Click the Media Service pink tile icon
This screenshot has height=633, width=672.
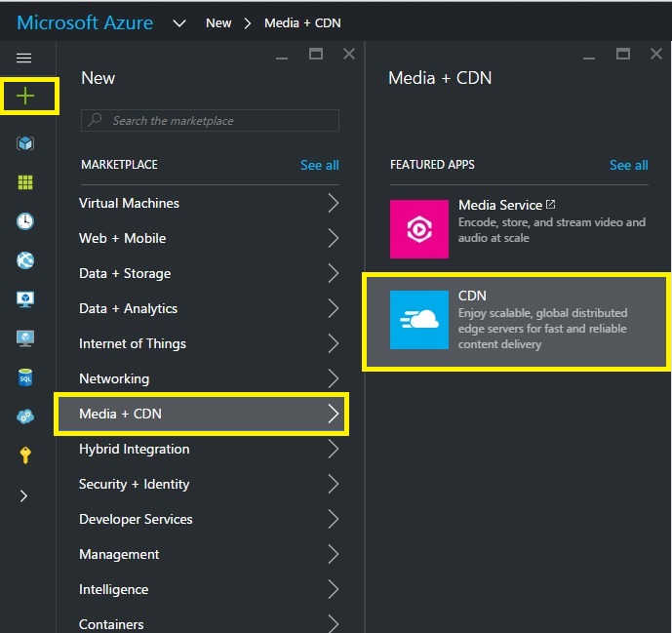[x=418, y=229]
